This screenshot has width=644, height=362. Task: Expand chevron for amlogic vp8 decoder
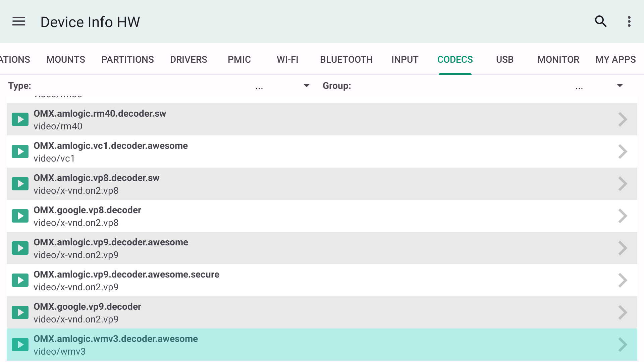click(x=623, y=184)
